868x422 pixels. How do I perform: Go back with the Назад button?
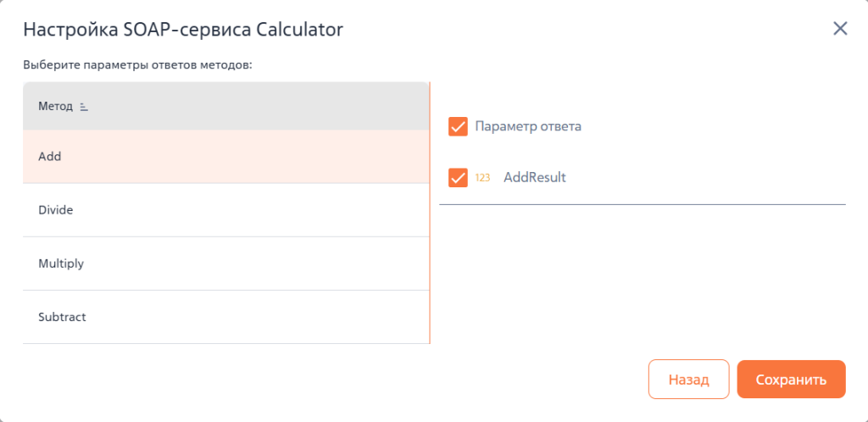pos(688,380)
